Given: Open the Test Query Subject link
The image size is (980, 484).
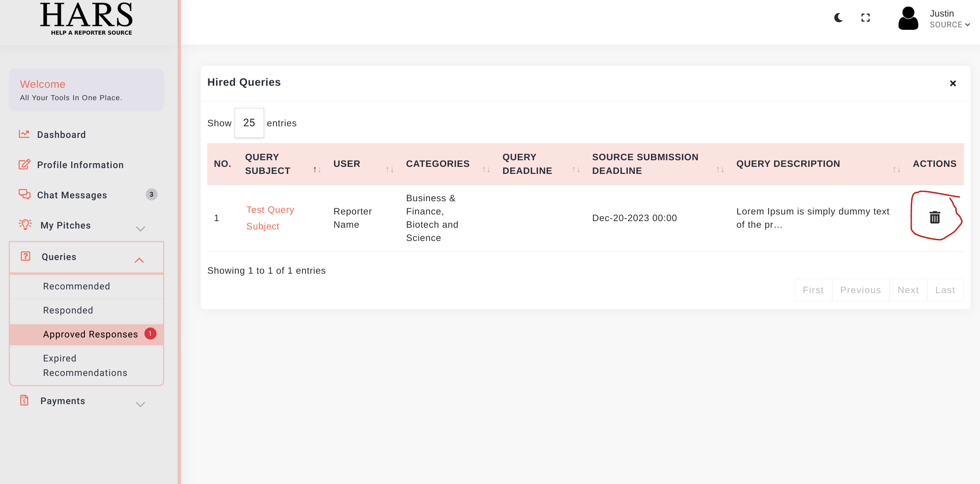Looking at the screenshot, I should [x=270, y=218].
